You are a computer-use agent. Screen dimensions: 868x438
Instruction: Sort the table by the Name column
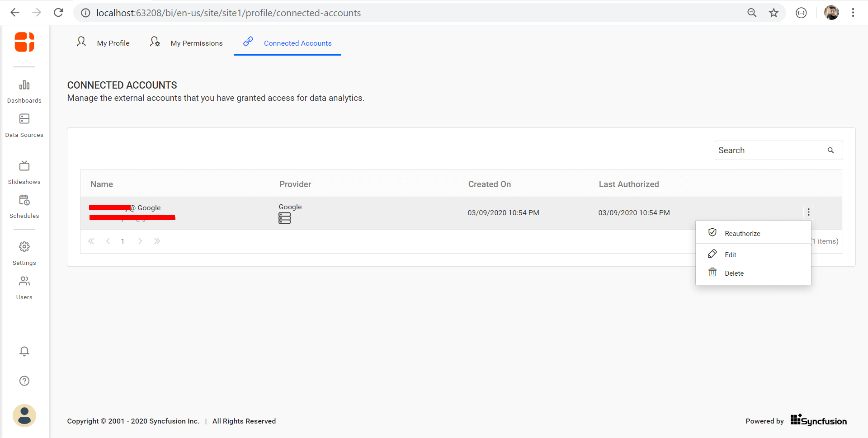pos(101,184)
